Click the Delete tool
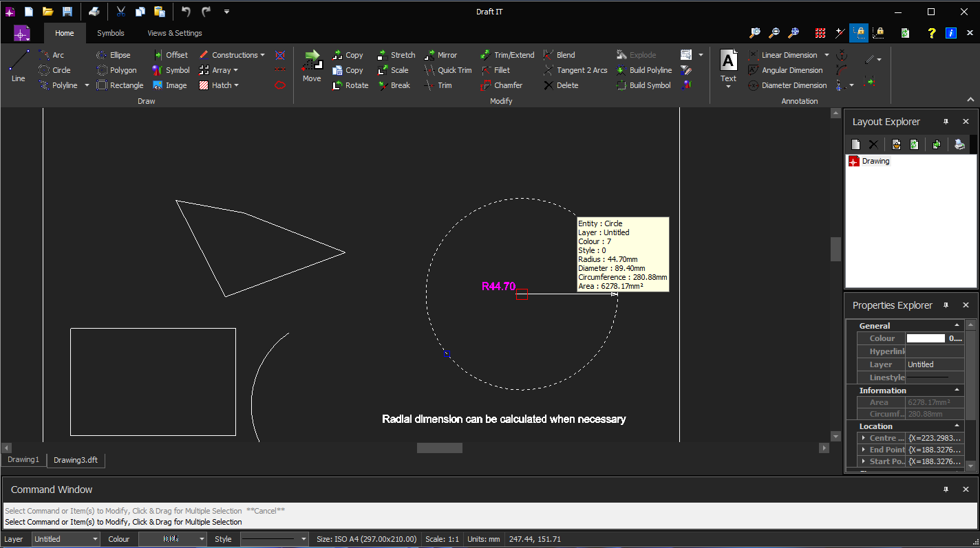 pyautogui.click(x=561, y=85)
